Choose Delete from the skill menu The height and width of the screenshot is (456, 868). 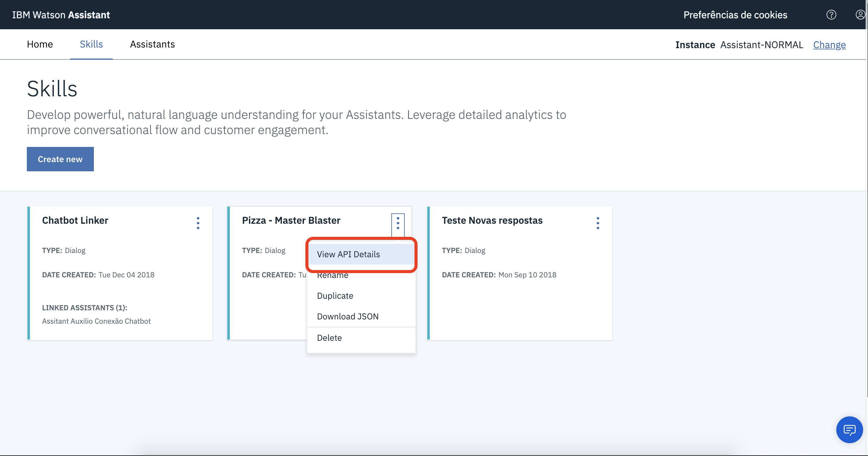click(x=329, y=337)
